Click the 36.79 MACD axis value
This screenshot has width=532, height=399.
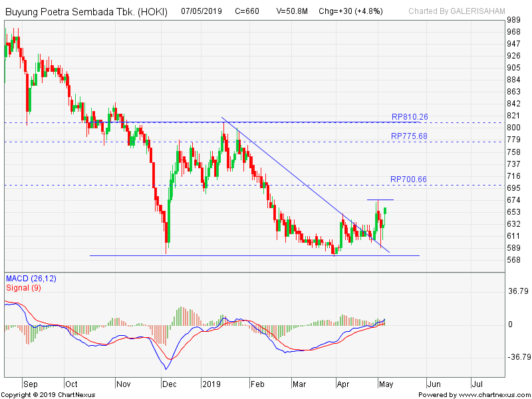click(x=518, y=291)
